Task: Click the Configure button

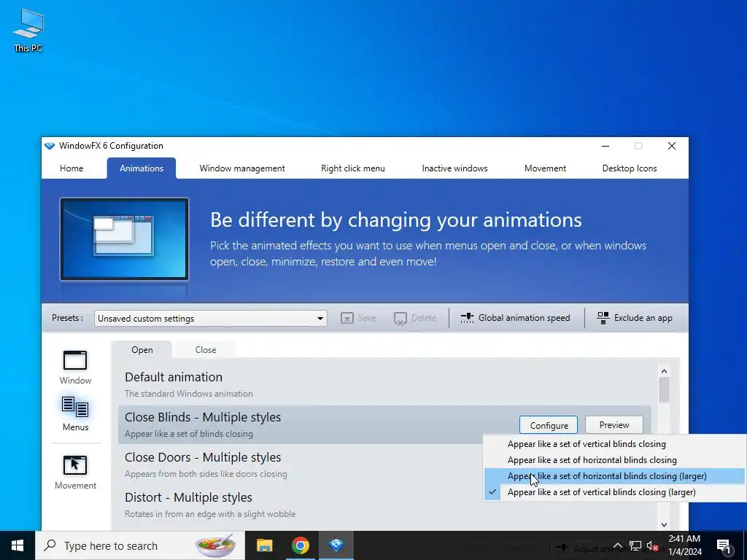Action: coord(549,425)
